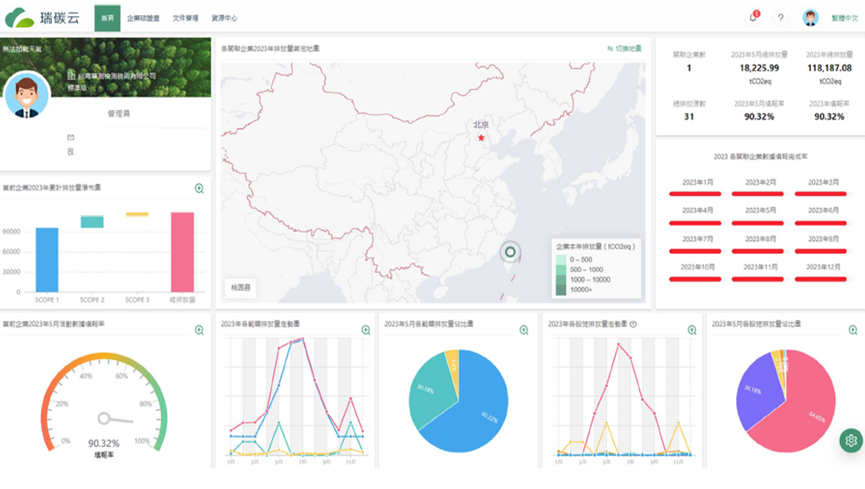Zoom the fill-rate gauge chart panel

tap(199, 330)
